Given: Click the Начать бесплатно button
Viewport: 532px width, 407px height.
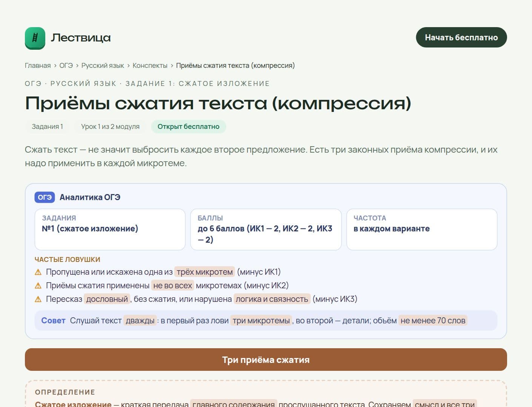Looking at the screenshot, I should coord(461,37).
